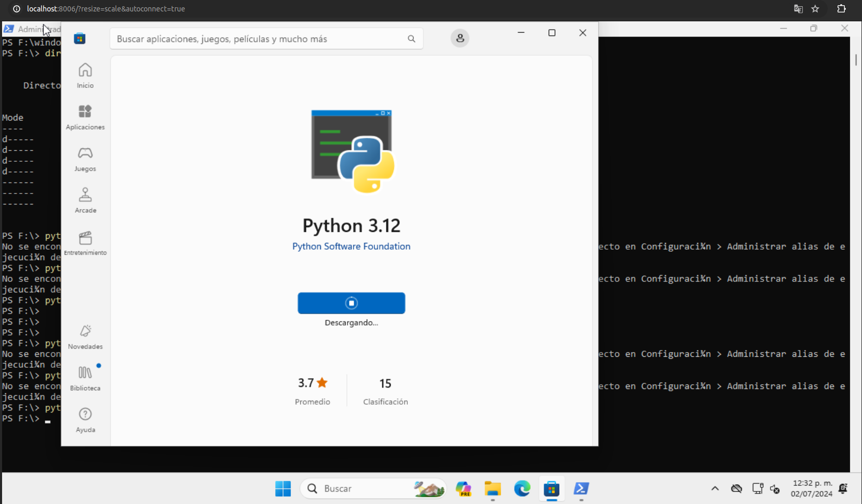The image size is (862, 504).
Task: Open the network display tray icon
Action: [757, 488]
